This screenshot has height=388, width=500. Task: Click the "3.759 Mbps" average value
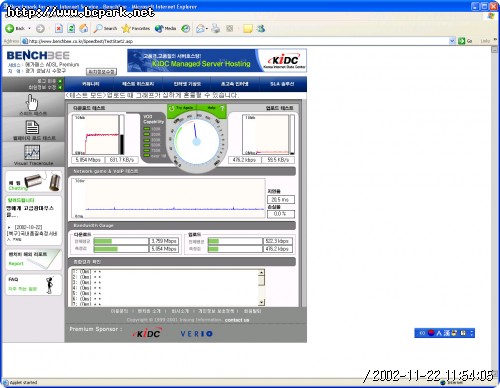(164, 241)
